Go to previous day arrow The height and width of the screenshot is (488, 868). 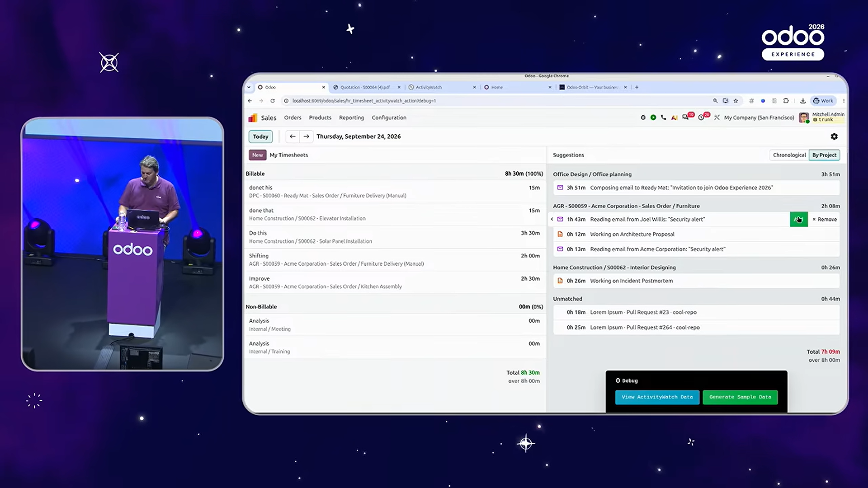[x=292, y=136]
